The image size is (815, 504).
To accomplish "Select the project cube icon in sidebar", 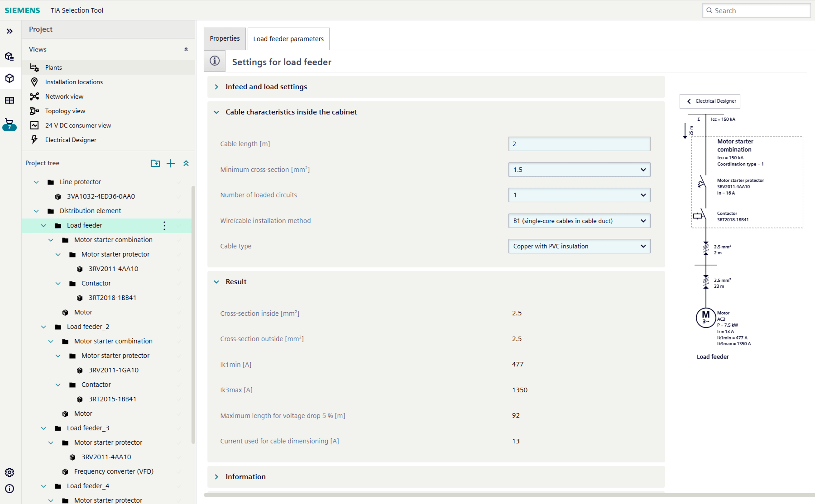I will [x=9, y=78].
